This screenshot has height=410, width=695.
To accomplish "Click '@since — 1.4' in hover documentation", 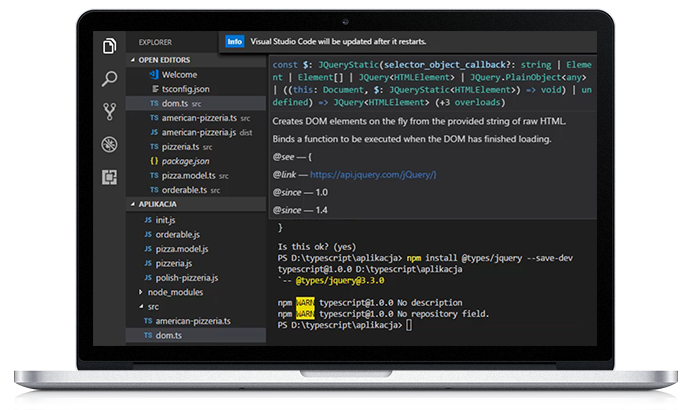I will coord(300,210).
